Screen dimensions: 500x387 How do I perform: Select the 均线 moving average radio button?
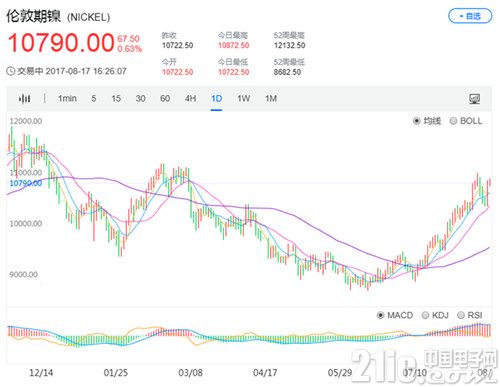pyautogui.click(x=416, y=121)
